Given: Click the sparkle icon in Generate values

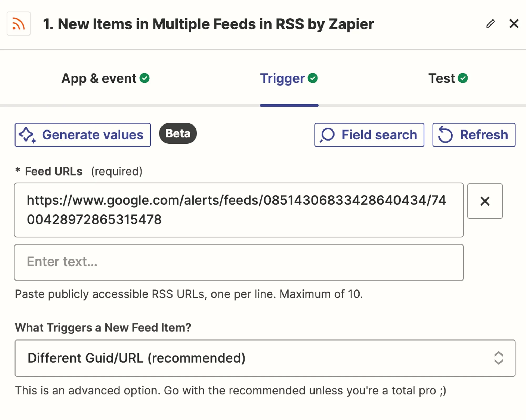Looking at the screenshot, I should tap(27, 135).
